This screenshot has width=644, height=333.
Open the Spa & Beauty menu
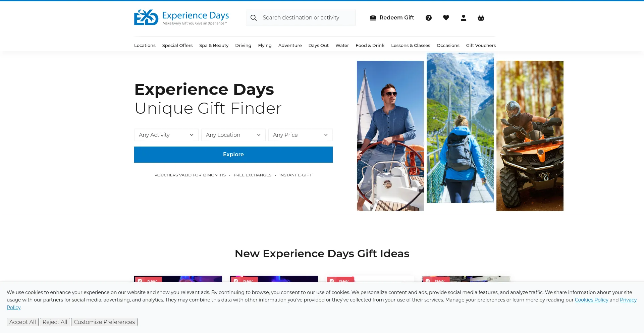(214, 45)
